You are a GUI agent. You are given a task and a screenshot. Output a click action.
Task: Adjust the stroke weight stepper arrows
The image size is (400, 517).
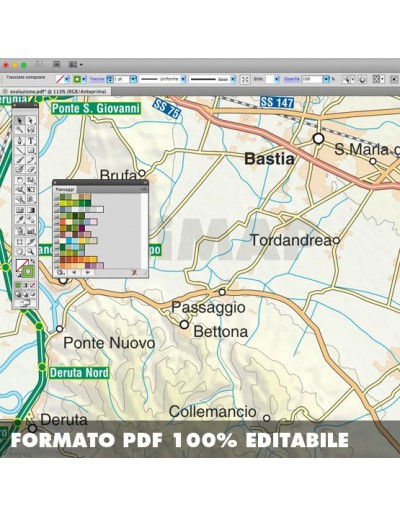click(x=110, y=79)
